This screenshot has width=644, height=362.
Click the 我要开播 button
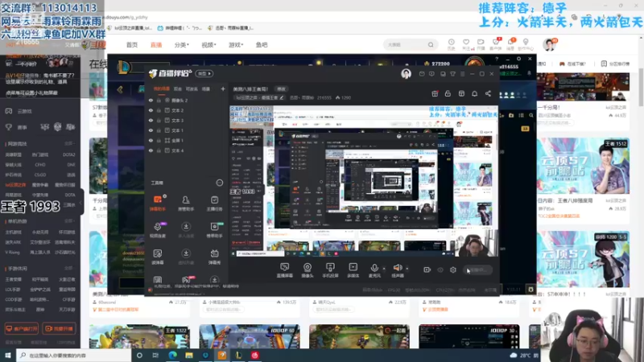pos(59,329)
